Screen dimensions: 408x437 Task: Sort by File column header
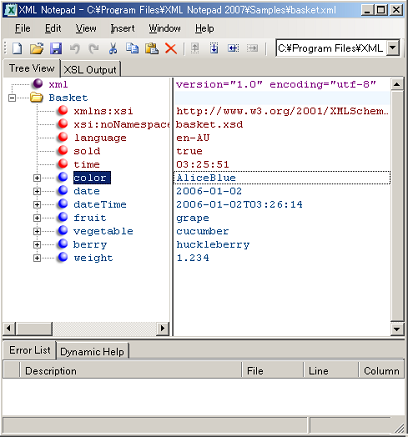[272, 371]
